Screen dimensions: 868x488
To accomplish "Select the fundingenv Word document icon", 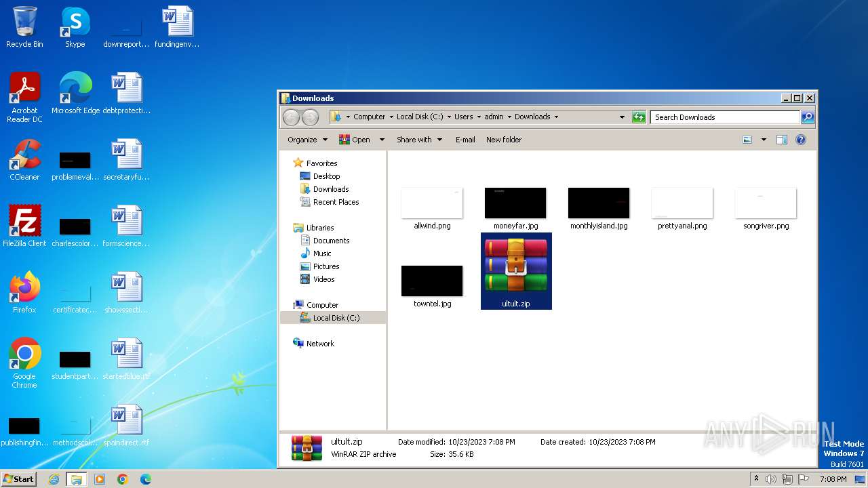I will click(177, 27).
